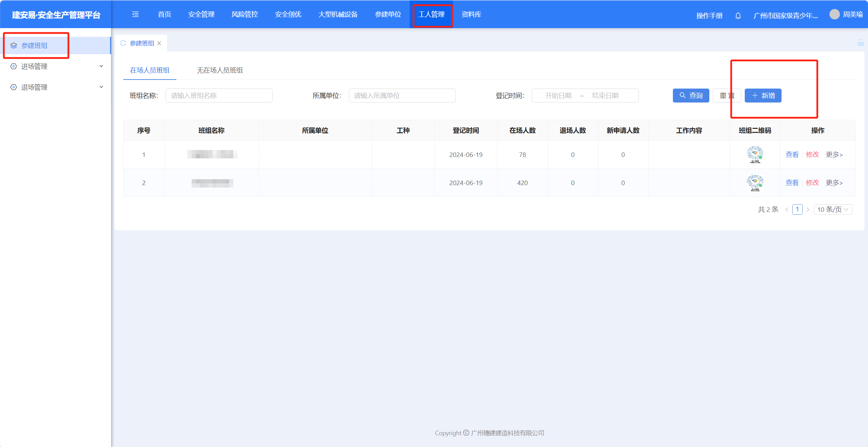The width and height of the screenshot is (868, 447).
Task: Click the 开始日期 date field
Action: click(558, 96)
